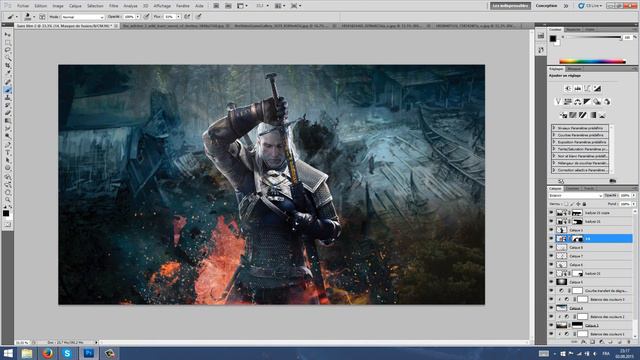Hide the Calque 6 layer

pos(551,264)
